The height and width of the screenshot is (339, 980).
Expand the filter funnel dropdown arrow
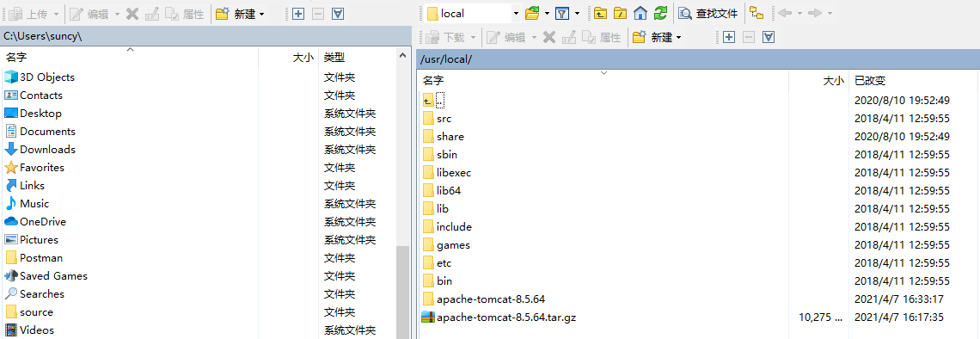point(577,13)
